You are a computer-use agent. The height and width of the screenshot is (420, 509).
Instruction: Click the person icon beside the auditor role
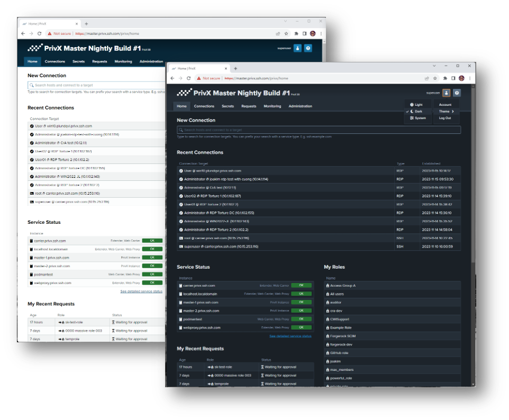tap(327, 303)
